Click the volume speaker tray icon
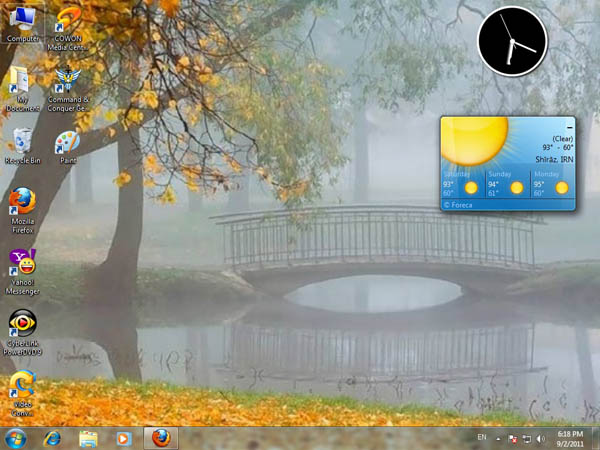The height and width of the screenshot is (450, 600). tap(541, 438)
